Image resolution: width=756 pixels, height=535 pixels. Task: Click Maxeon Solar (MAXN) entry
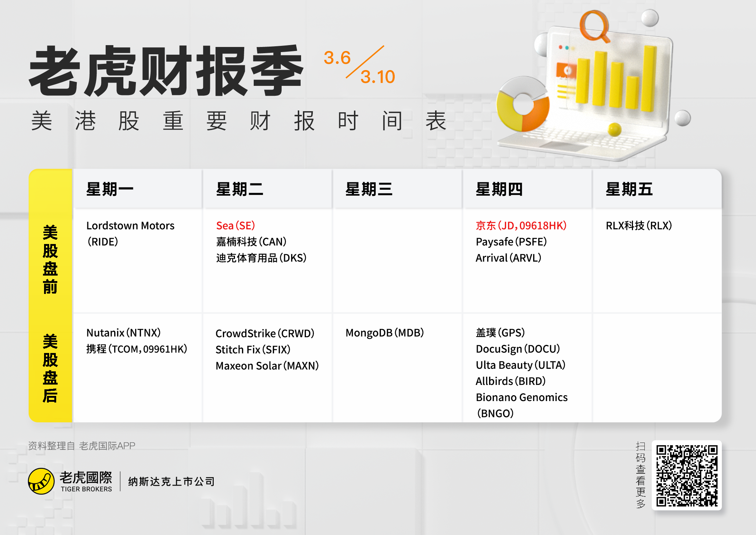pyautogui.click(x=267, y=365)
